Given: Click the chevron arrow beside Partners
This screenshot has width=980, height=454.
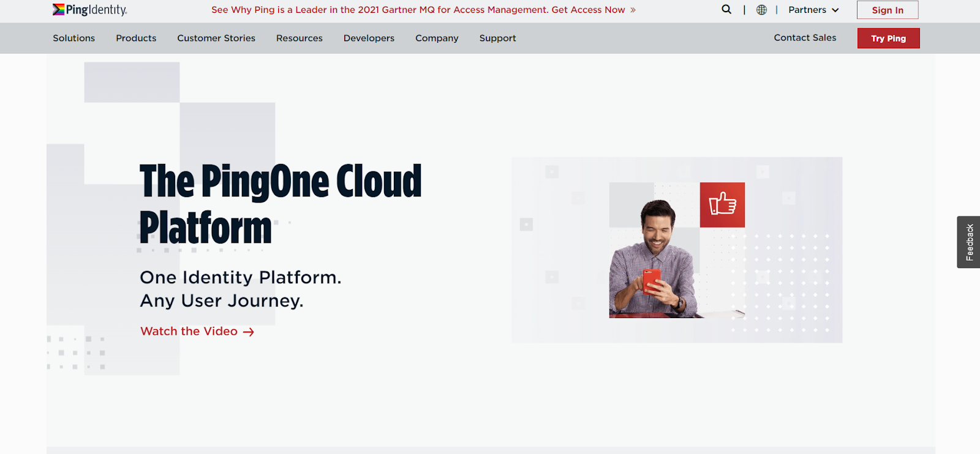Looking at the screenshot, I should [x=835, y=10].
